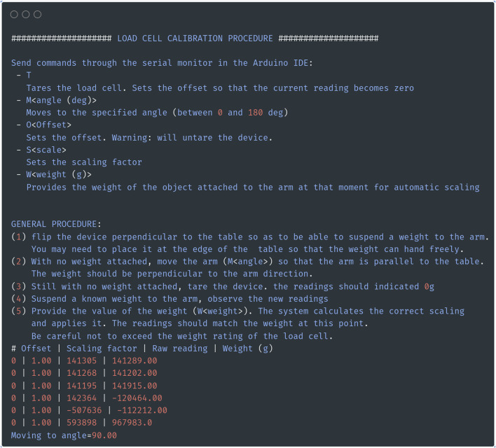Click step number (1) in the procedure
This screenshot has width=496, height=448.
(19, 237)
